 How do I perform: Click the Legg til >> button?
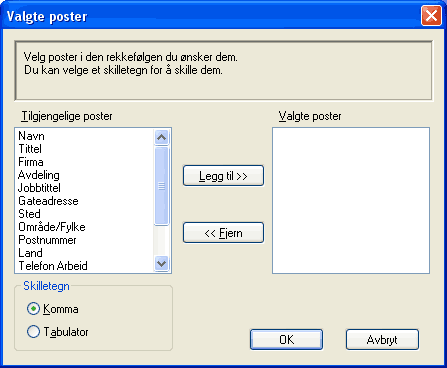pyautogui.click(x=223, y=175)
